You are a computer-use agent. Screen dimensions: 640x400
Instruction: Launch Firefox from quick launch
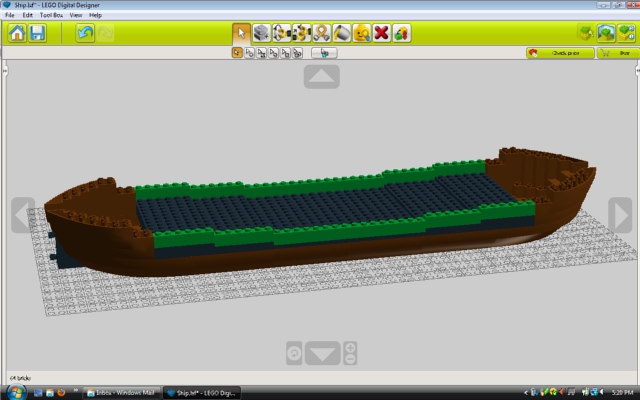[62, 393]
